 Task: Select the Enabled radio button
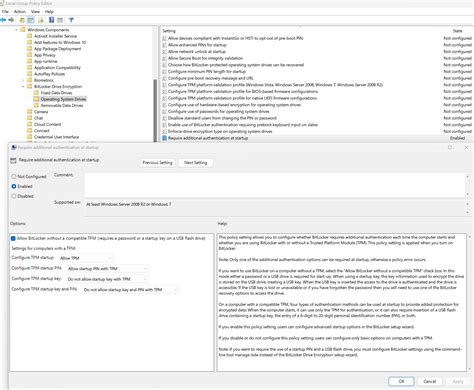click(14, 186)
